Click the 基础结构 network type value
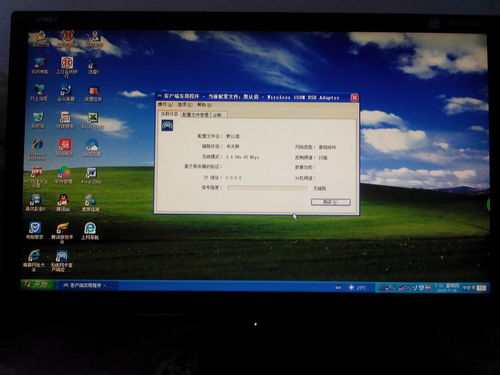 click(x=327, y=147)
